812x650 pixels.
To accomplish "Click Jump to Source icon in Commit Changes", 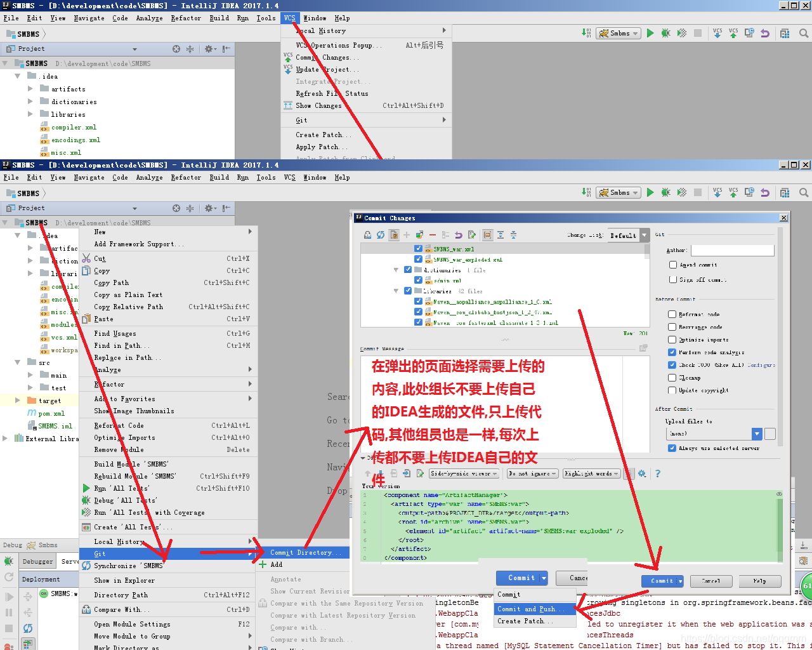I will [472, 235].
